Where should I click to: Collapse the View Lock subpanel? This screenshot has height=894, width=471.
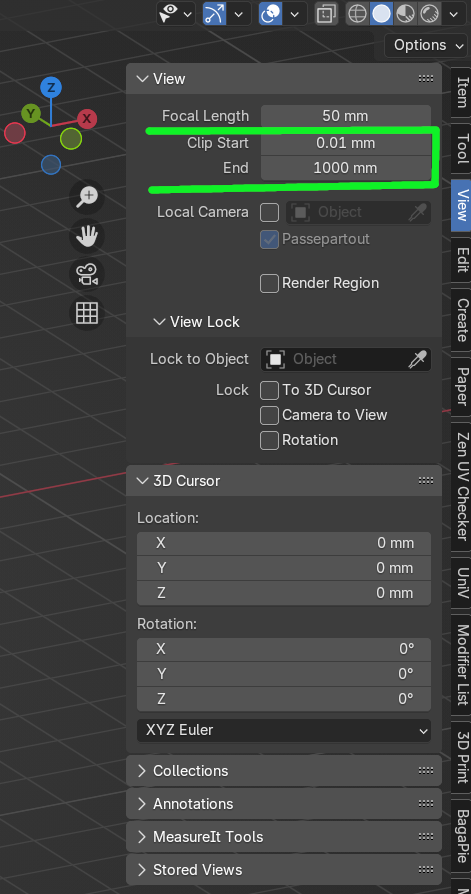[159, 322]
